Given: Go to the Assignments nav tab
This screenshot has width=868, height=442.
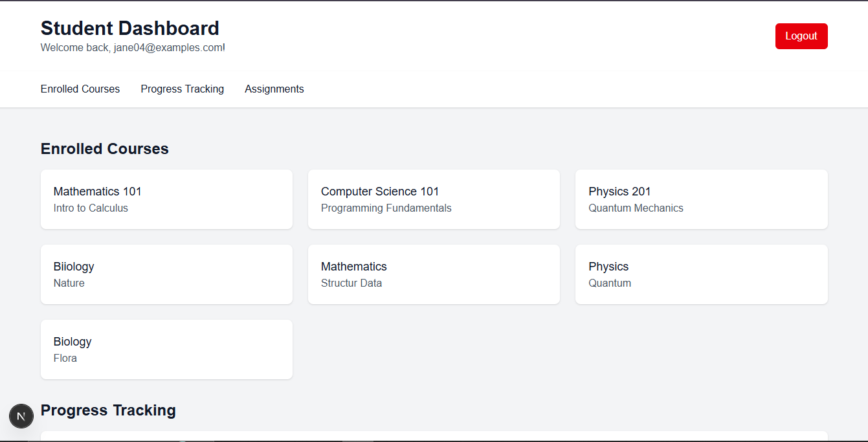Looking at the screenshot, I should click(274, 89).
